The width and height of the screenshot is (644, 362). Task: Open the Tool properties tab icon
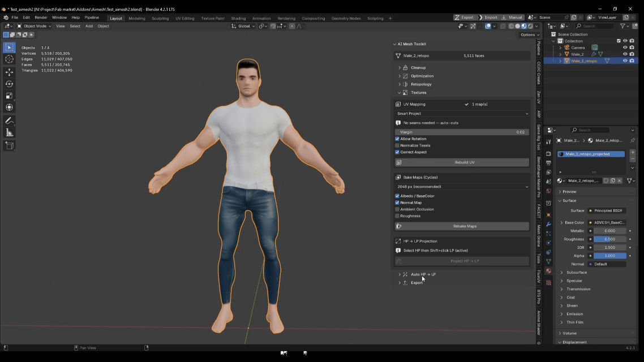pos(548,141)
